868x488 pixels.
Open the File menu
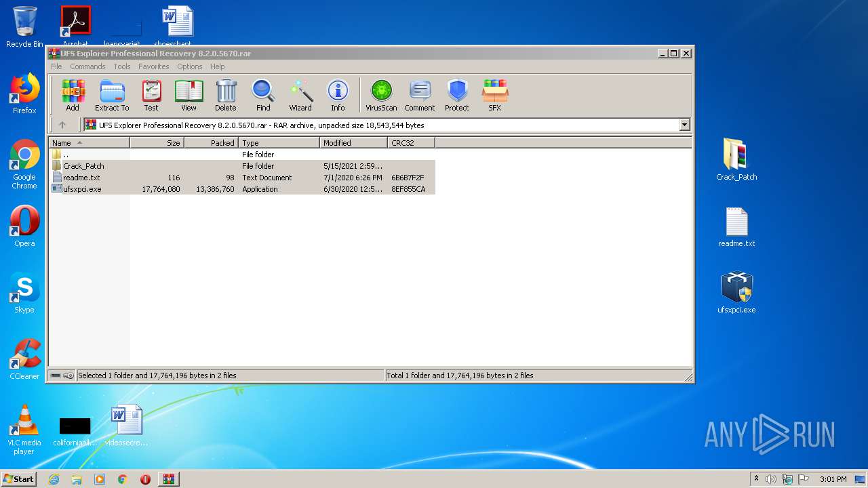tap(56, 66)
